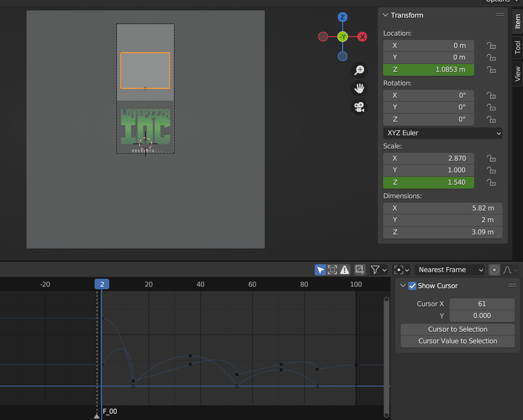Click the red X axis gizmo ball
This screenshot has height=420, width=523.
tap(362, 37)
